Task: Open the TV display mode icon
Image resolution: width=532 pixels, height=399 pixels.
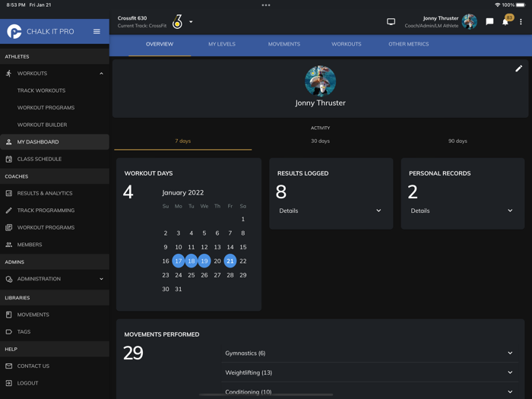Action: (x=391, y=22)
